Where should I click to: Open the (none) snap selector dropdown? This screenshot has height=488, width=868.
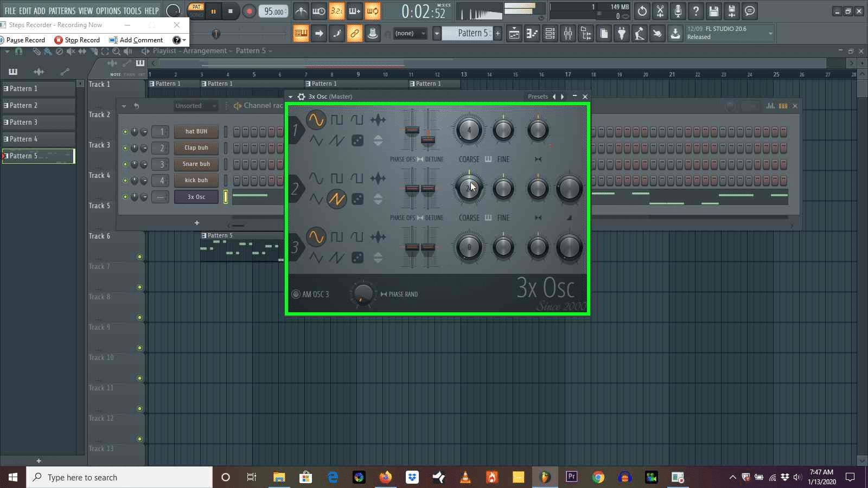(410, 34)
